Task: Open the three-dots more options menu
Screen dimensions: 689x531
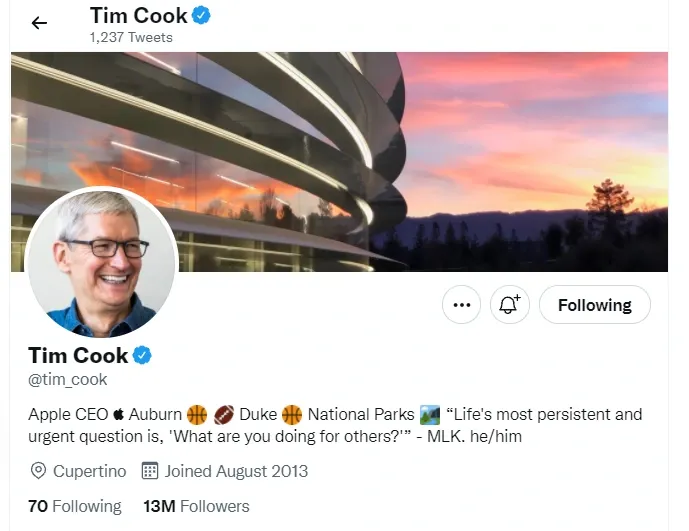Action: (461, 305)
